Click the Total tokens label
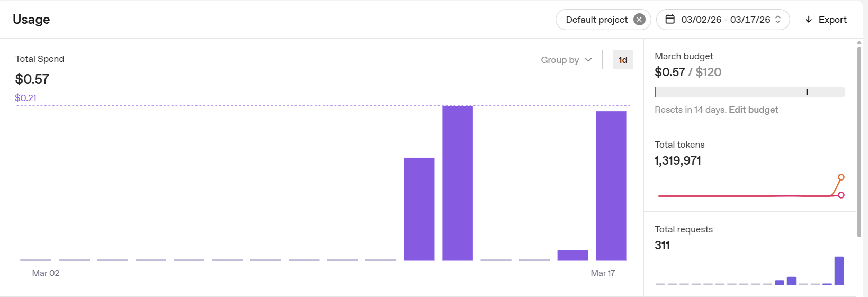Image resolution: width=868 pixels, height=297 pixels. pos(679,145)
